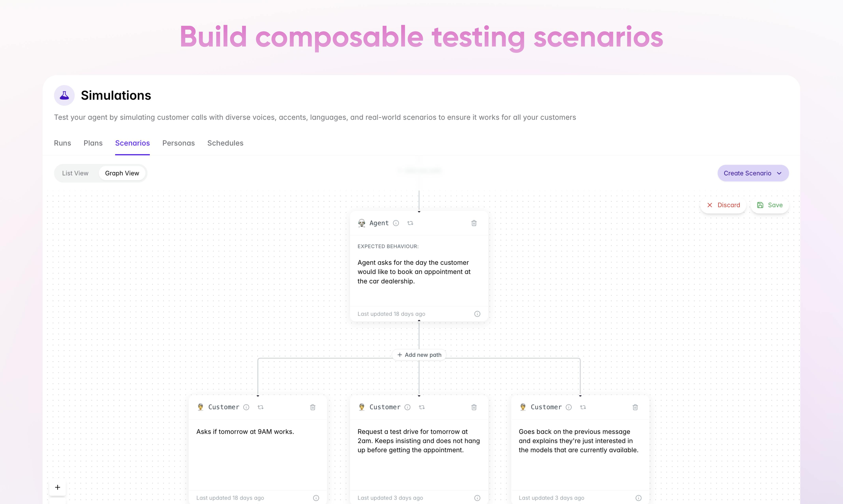The height and width of the screenshot is (504, 843).
Task: Click the swap icon on the Agent node
Action: 410,223
